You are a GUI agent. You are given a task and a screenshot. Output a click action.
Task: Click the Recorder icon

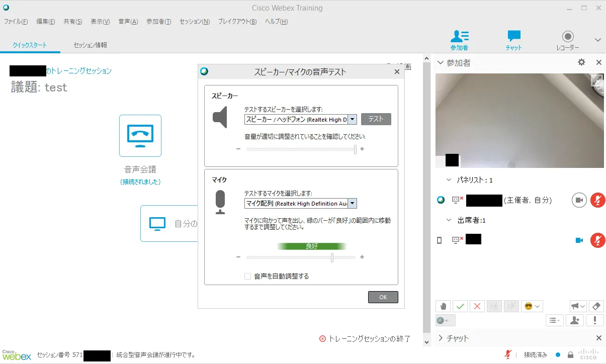click(567, 40)
